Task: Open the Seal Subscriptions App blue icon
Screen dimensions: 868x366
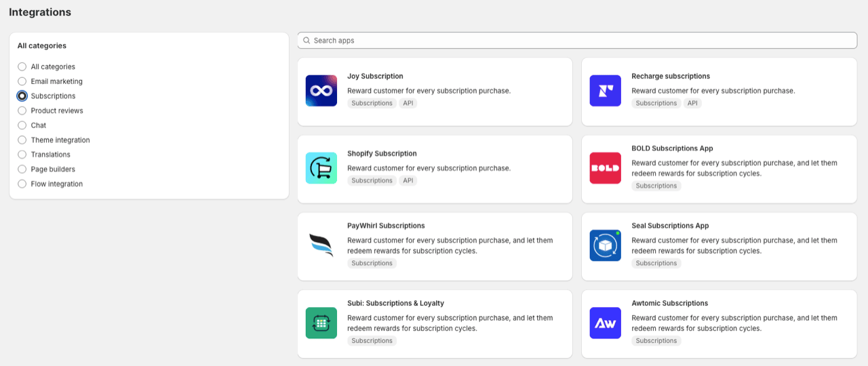Action: tap(606, 245)
